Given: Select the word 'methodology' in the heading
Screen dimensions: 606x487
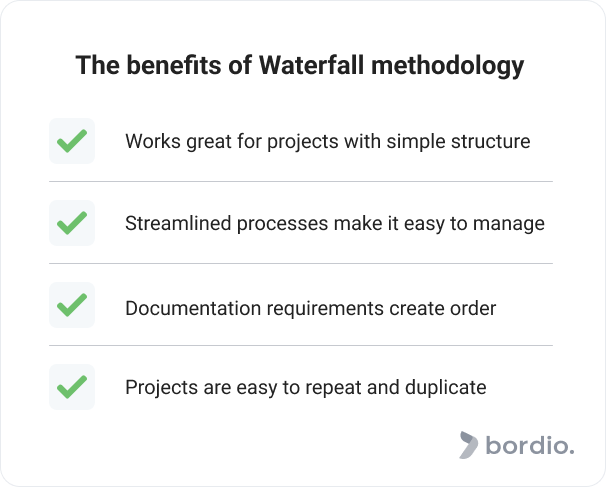Looking at the screenshot, I should (x=448, y=66).
